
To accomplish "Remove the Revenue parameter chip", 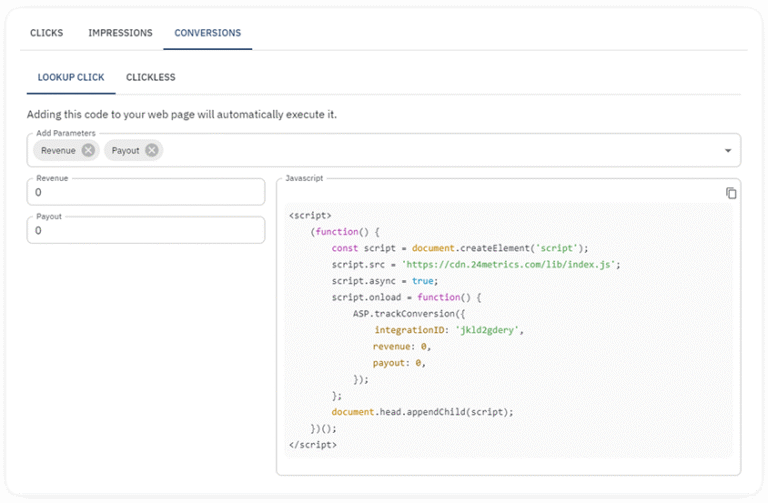I will tap(88, 150).
